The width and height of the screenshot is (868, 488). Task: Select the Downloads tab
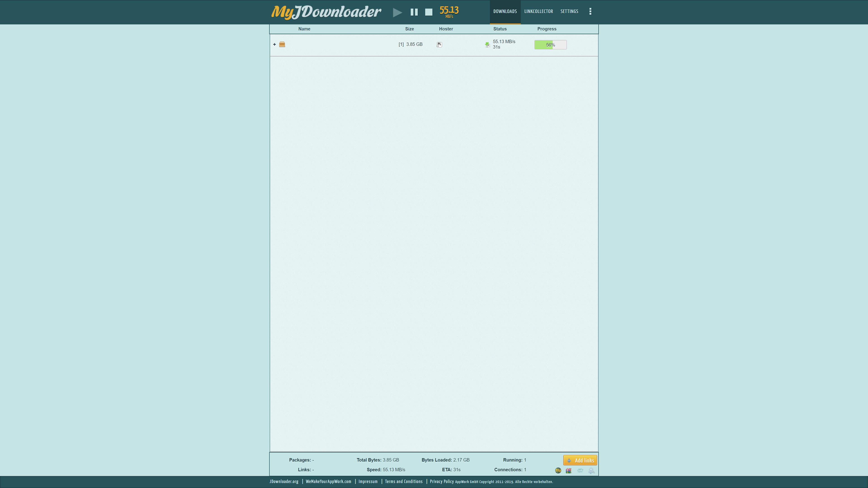(x=505, y=12)
